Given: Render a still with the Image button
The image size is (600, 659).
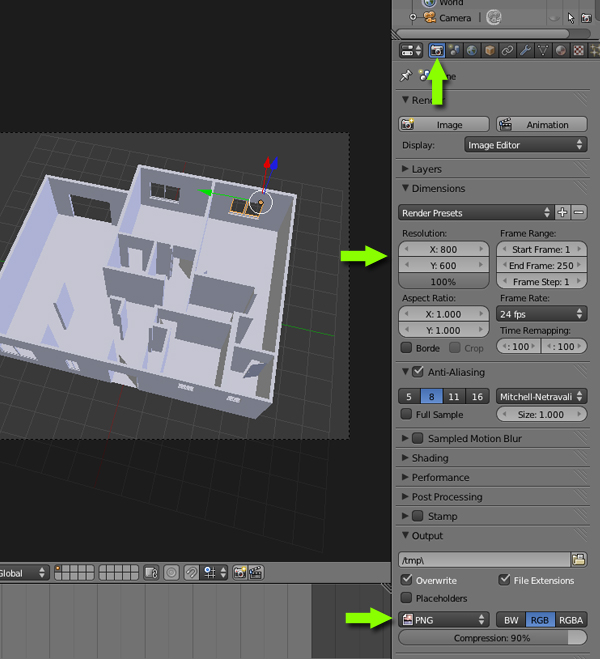Looking at the screenshot, I should coord(444,125).
